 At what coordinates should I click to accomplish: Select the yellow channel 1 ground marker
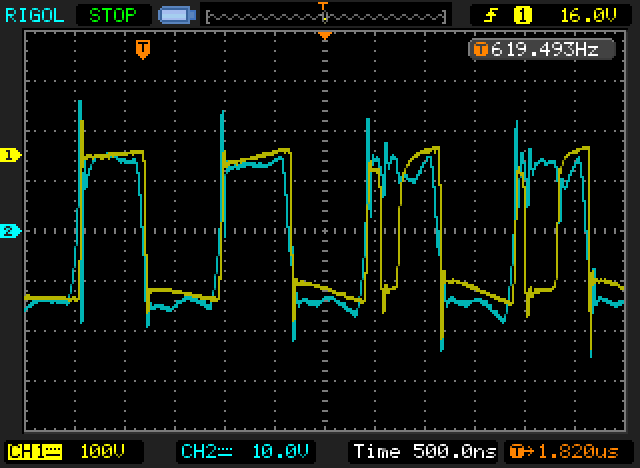11,155
